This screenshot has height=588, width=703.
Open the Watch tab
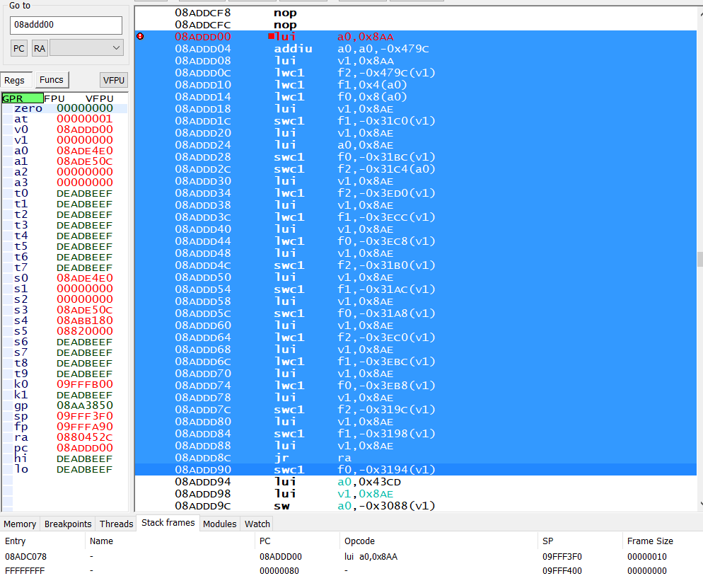(256, 524)
